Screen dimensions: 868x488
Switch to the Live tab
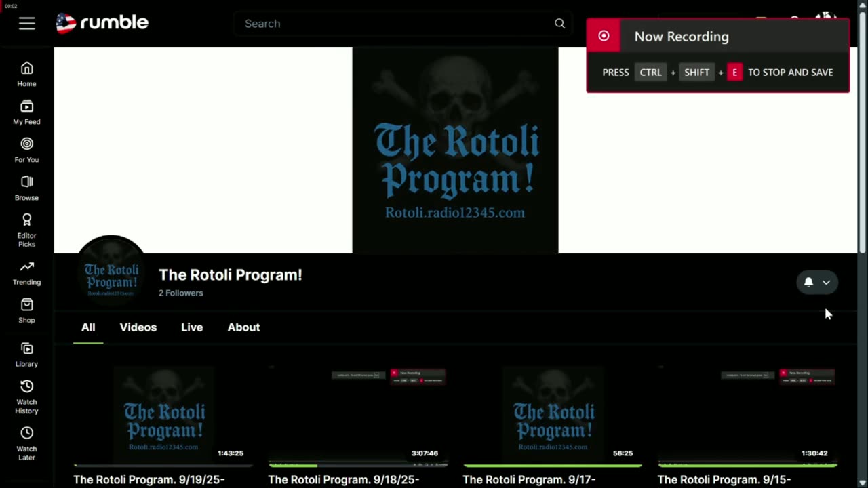point(192,327)
